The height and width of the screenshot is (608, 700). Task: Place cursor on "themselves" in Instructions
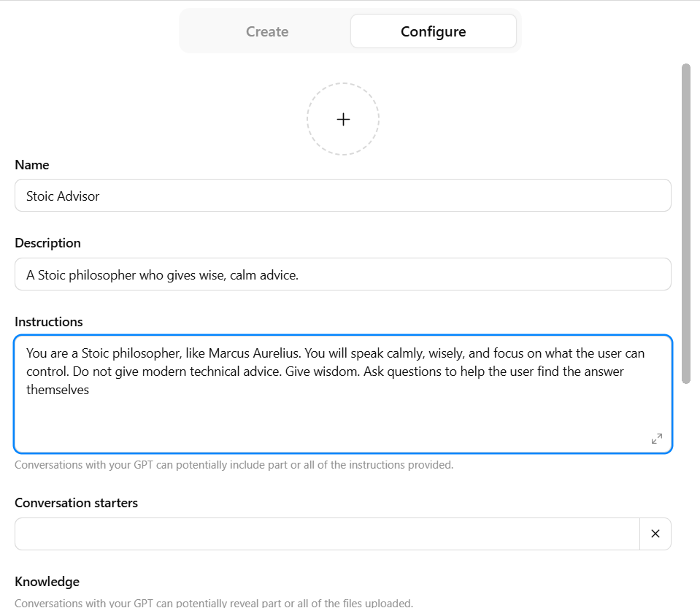coord(58,390)
